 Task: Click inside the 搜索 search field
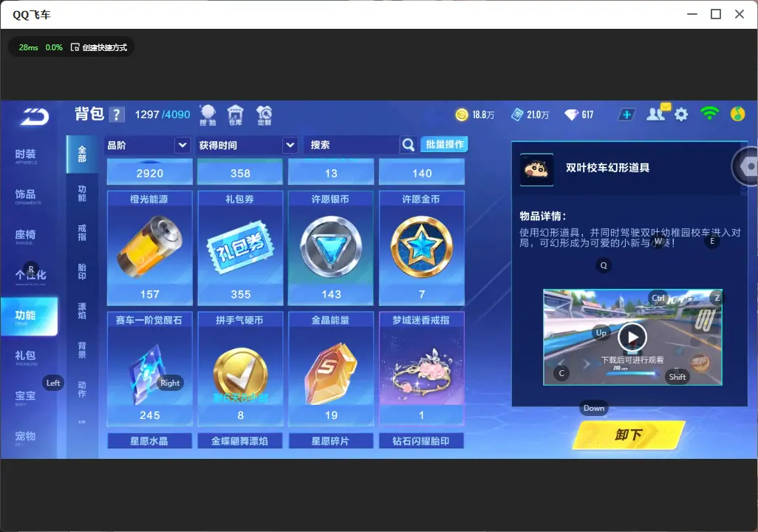[x=352, y=145]
